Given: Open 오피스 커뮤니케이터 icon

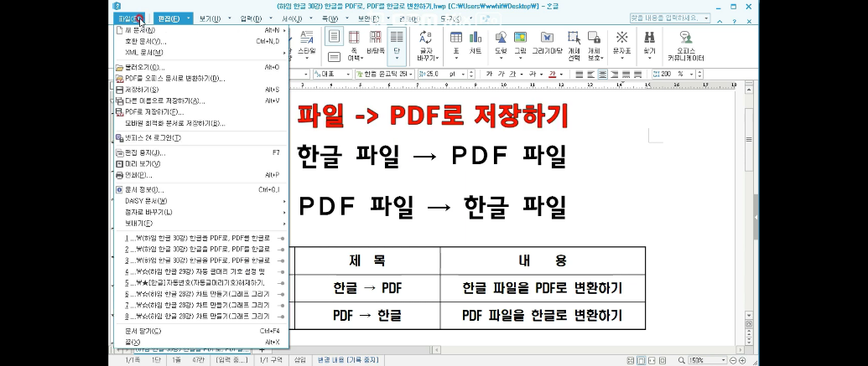Looking at the screenshot, I should (685, 44).
